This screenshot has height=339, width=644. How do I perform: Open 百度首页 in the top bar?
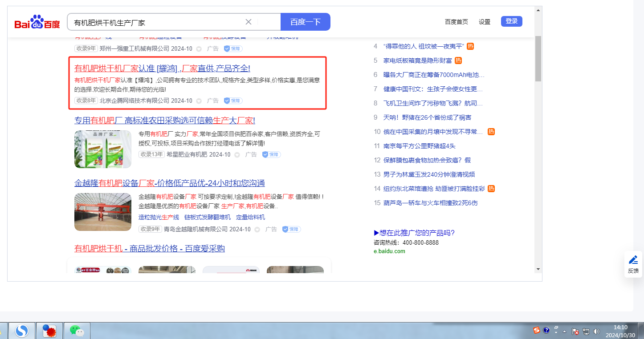click(x=456, y=22)
